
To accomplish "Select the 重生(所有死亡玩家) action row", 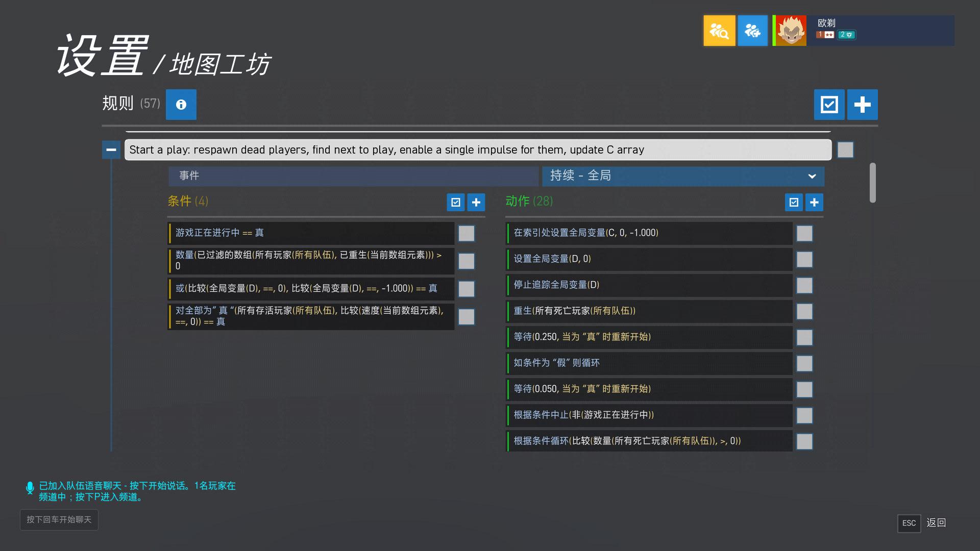I will tap(648, 311).
